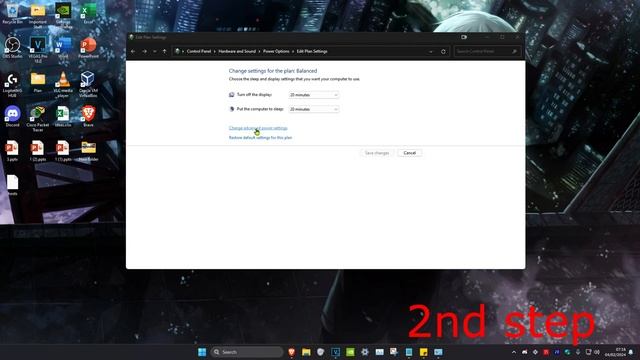The width and height of the screenshot is (640, 360).
Task: Go up one level with Up arrow
Action: click(x=164, y=51)
